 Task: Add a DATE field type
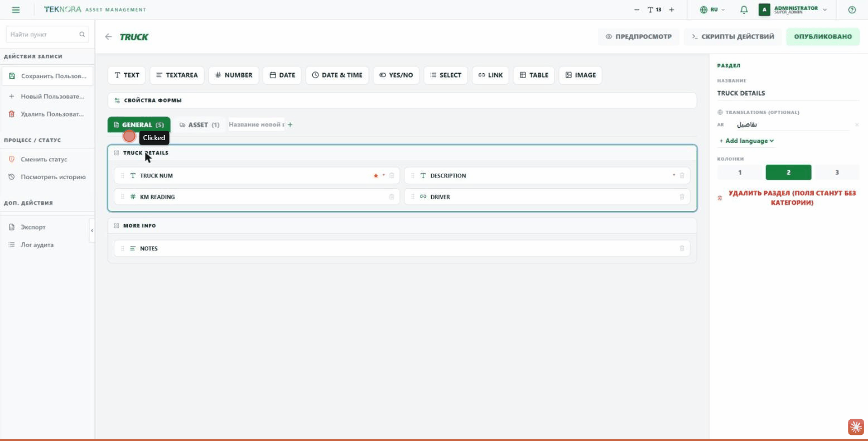tap(282, 75)
